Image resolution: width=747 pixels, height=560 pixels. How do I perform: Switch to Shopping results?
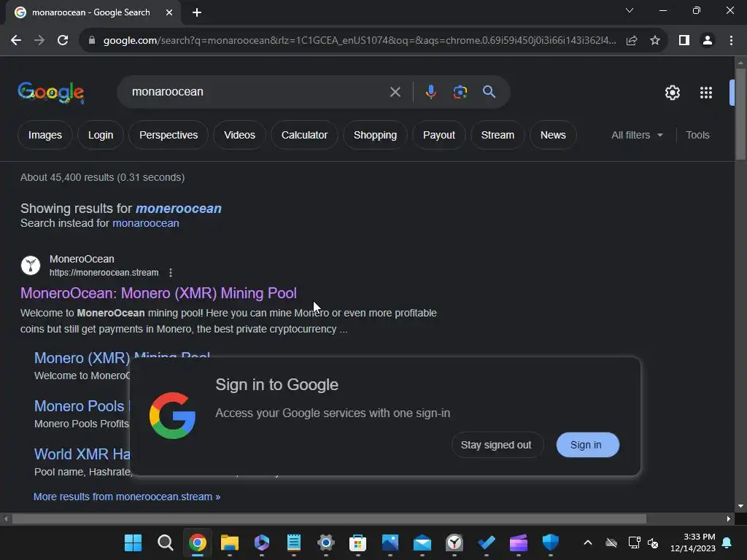[376, 135]
